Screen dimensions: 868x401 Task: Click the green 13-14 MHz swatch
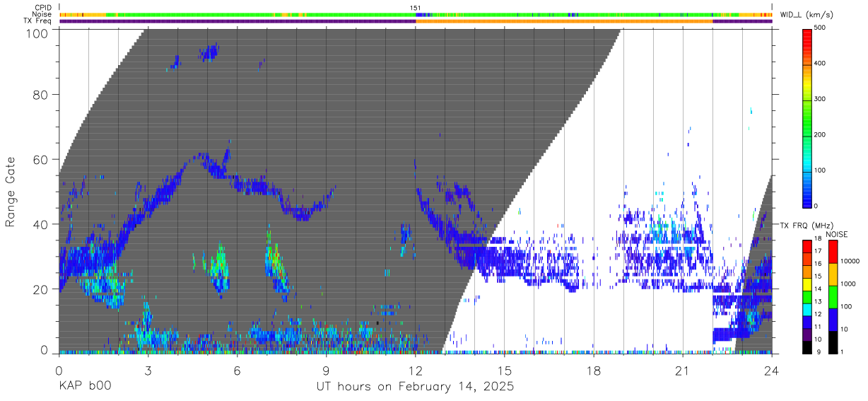tap(807, 297)
